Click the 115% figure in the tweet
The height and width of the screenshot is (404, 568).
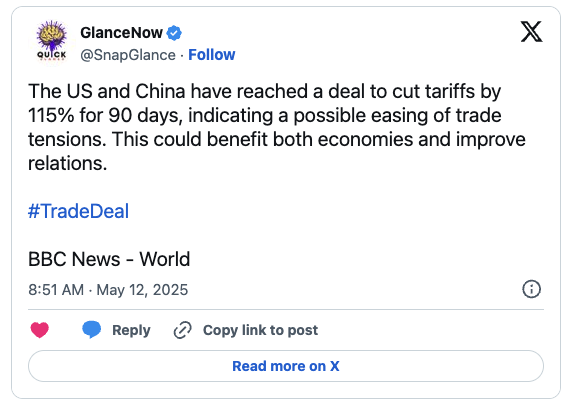click(x=51, y=116)
